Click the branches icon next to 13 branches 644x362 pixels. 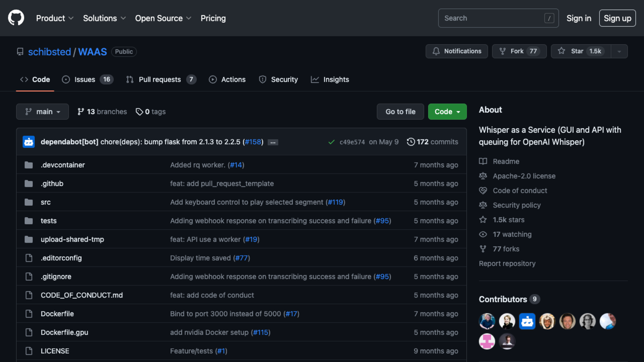(x=80, y=112)
